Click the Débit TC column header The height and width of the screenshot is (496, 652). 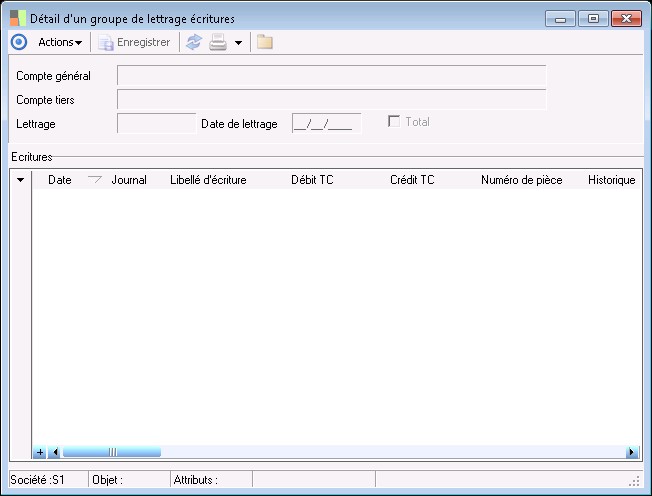pyautogui.click(x=312, y=180)
